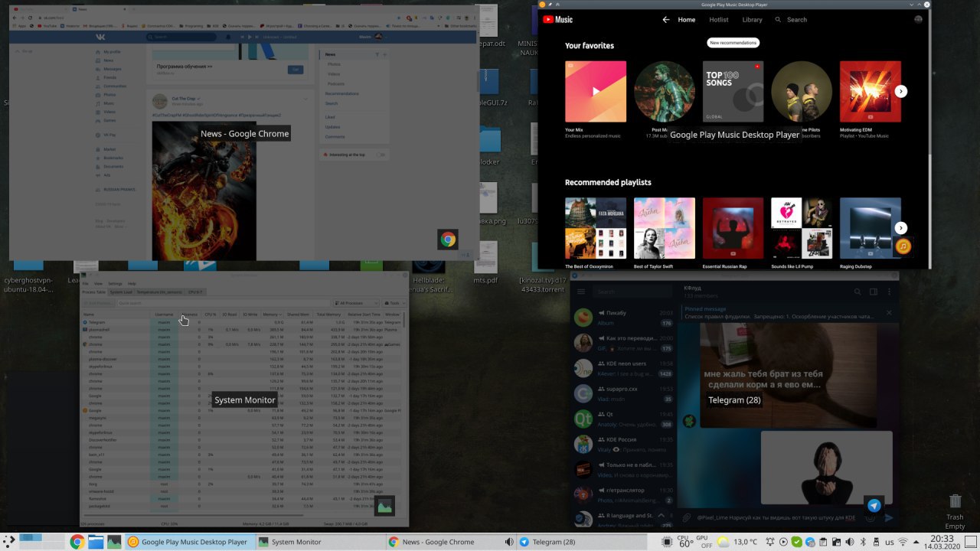This screenshot has width=980, height=551.
Task: Dismiss the Telegram pinned message
Action: pyautogui.click(x=889, y=312)
